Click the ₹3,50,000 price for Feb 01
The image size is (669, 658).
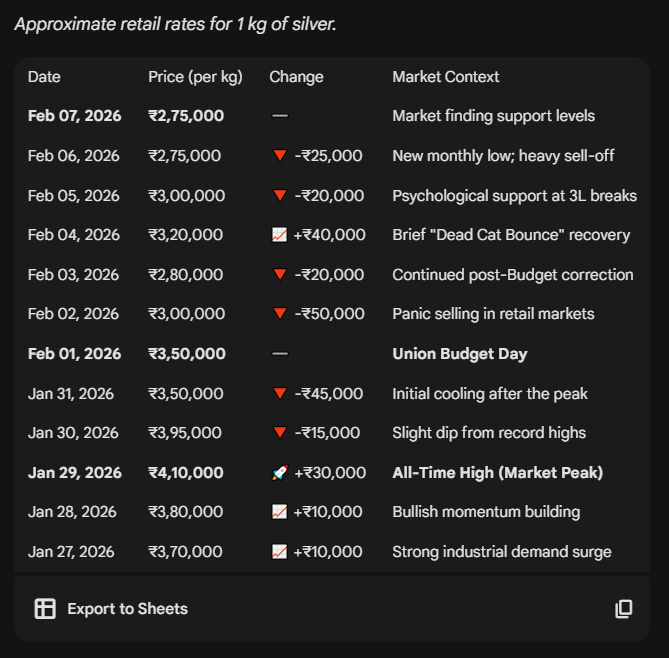[x=186, y=354]
